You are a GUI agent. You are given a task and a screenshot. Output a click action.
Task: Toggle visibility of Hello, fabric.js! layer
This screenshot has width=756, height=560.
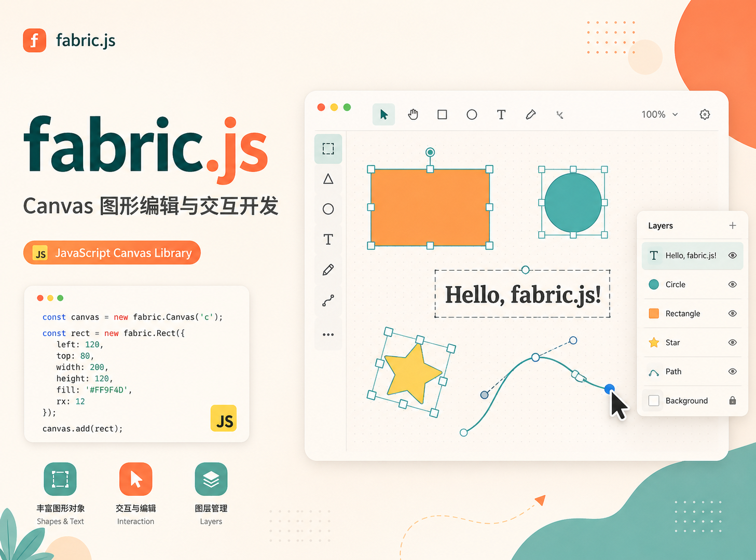(x=733, y=256)
